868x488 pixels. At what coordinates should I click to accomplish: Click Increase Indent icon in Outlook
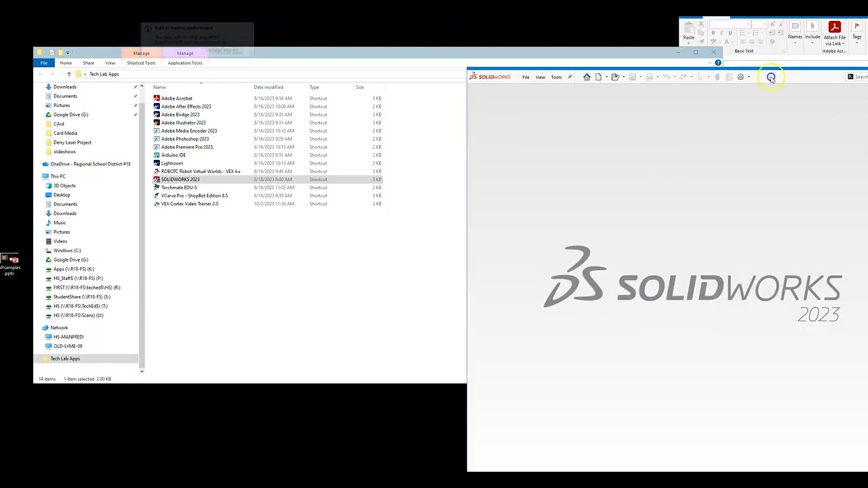[780, 33]
